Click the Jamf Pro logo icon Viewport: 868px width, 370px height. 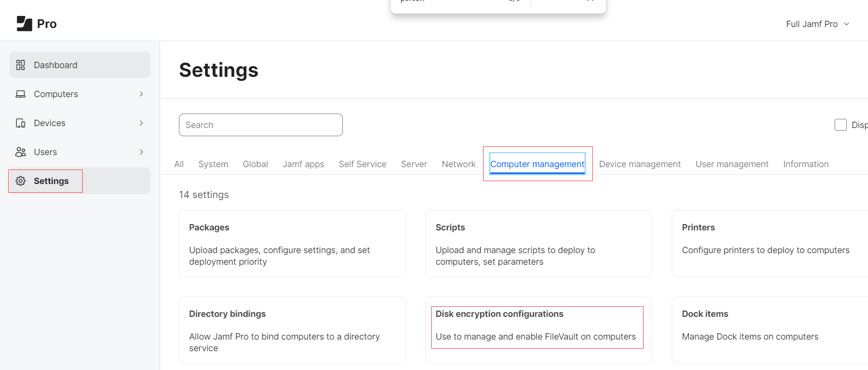(x=24, y=23)
